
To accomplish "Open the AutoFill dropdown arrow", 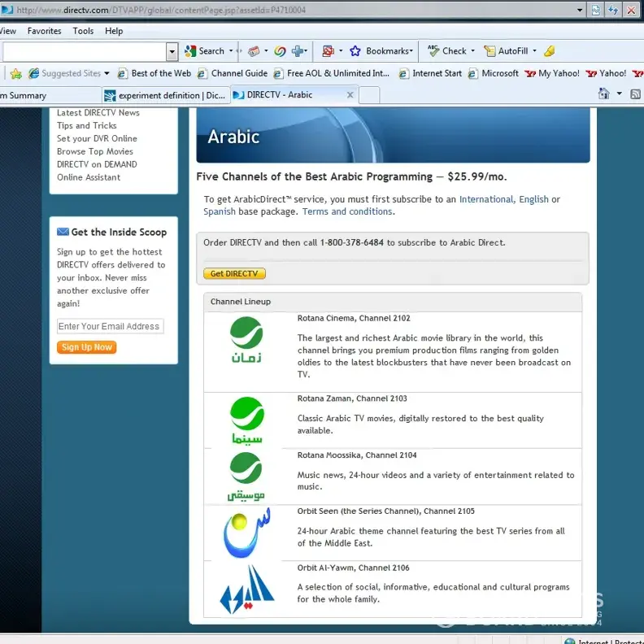I will pos(534,51).
